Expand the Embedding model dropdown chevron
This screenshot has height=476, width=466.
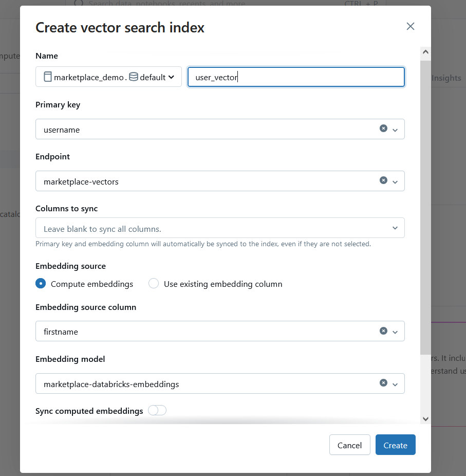pos(395,385)
